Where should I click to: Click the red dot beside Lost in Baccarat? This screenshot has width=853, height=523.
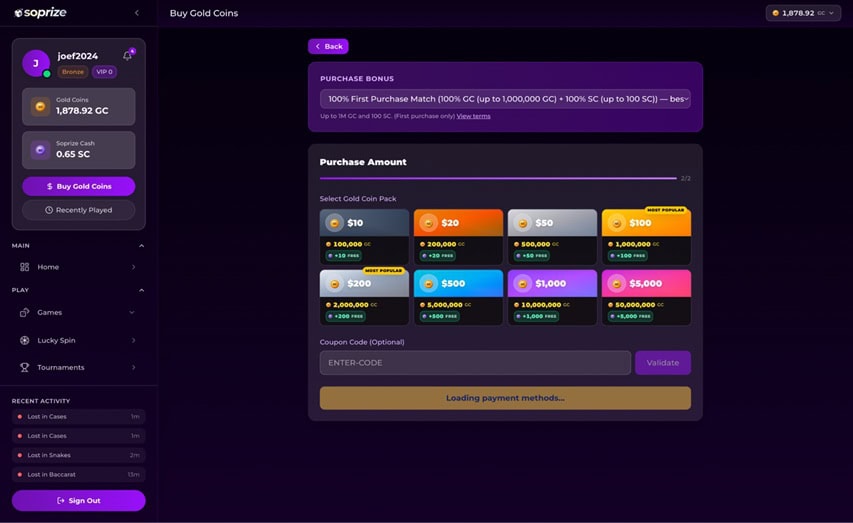(20, 475)
